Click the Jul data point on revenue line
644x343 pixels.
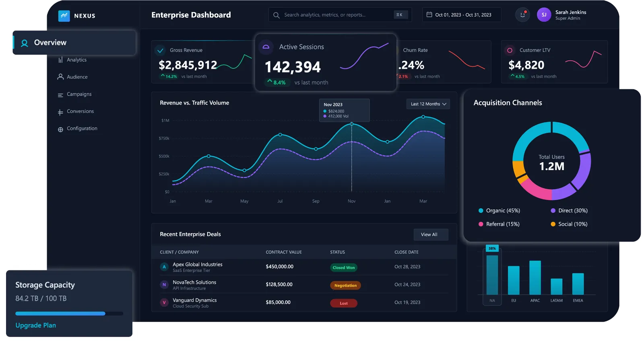tap(280, 135)
